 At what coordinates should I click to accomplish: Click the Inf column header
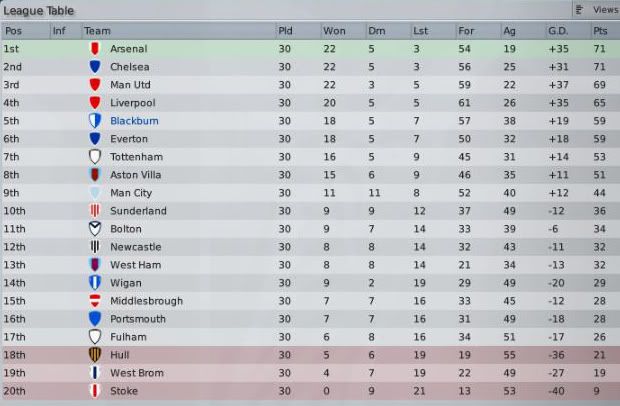59,31
